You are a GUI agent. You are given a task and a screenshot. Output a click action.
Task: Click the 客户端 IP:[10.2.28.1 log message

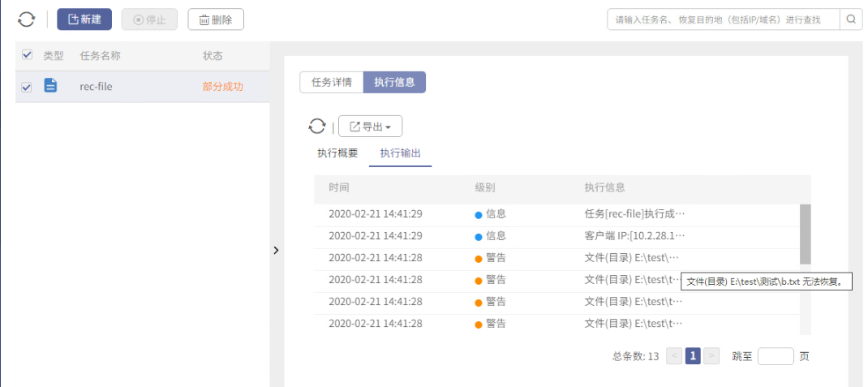point(635,236)
